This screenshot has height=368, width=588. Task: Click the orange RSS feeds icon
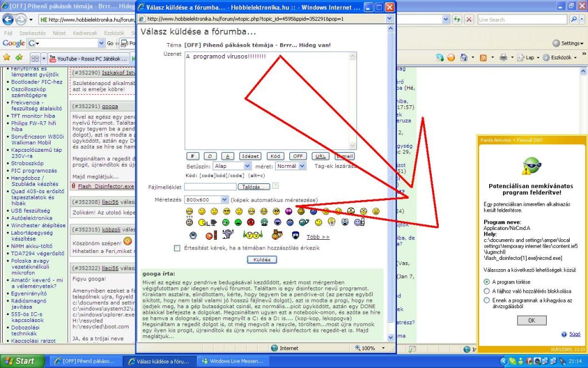(x=483, y=57)
